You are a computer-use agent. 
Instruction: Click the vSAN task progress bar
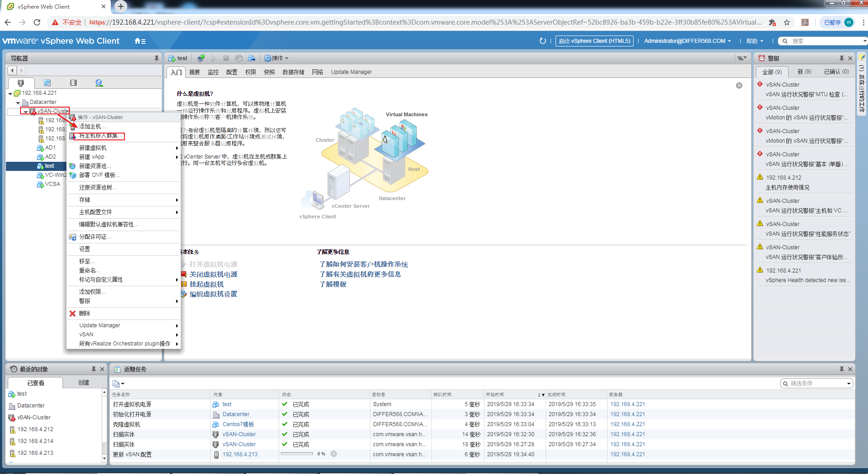coord(296,454)
